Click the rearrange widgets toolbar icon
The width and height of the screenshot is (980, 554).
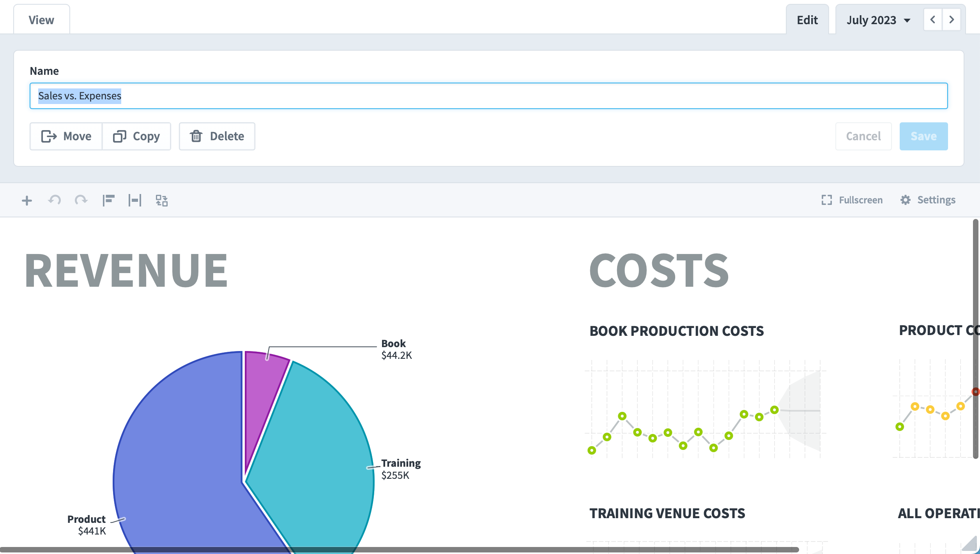162,200
